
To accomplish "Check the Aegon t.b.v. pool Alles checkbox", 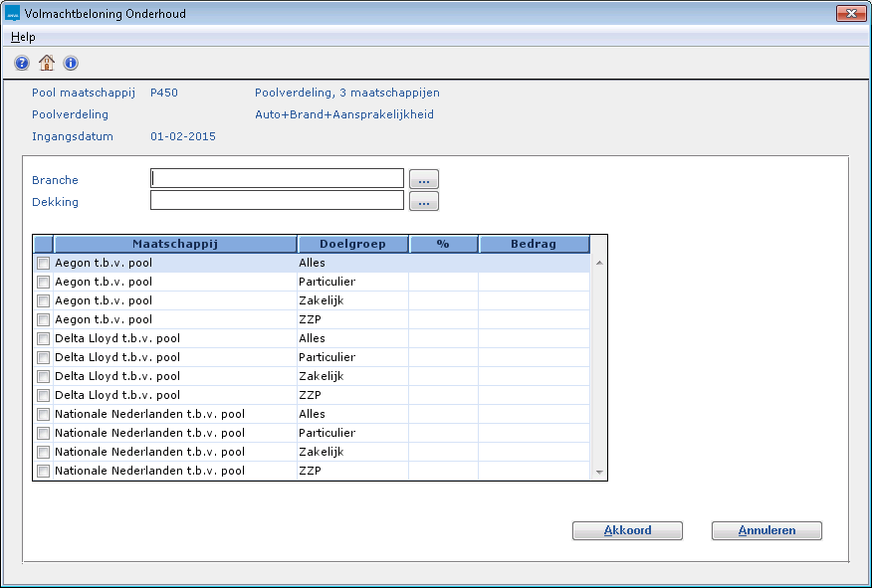I will 43,264.
